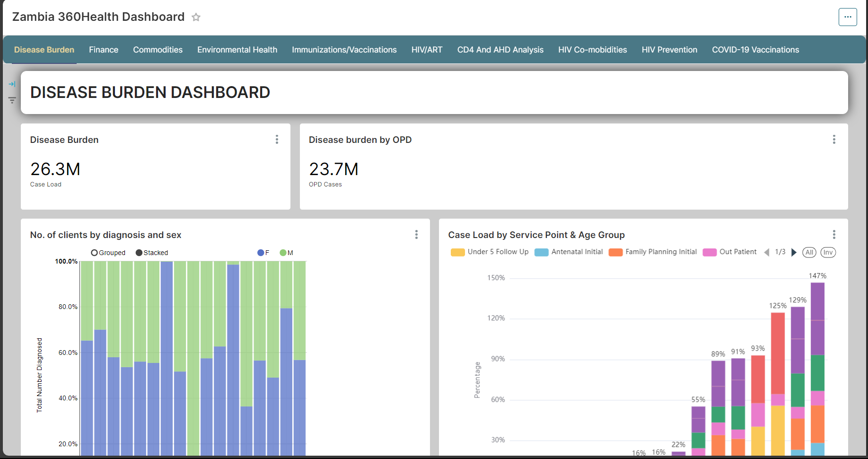Open the filters icon in left sidebar

12,100
